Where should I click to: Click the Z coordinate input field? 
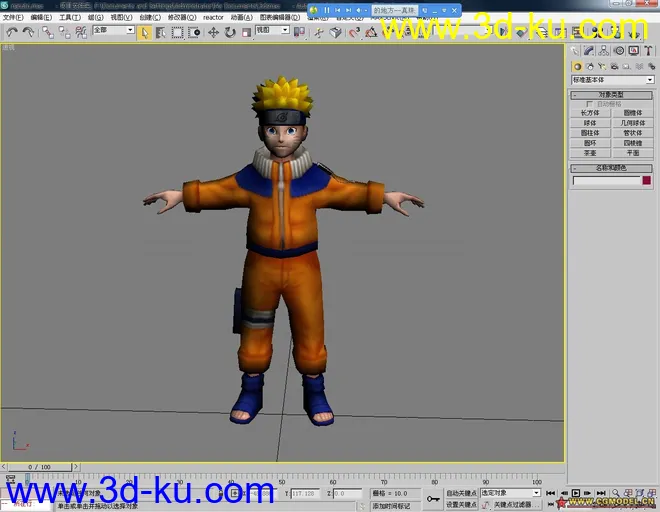tap(348, 493)
